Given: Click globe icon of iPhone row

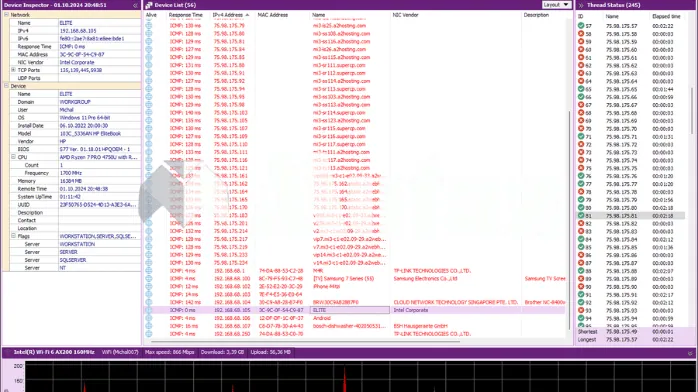Looking at the screenshot, I should tap(149, 287).
